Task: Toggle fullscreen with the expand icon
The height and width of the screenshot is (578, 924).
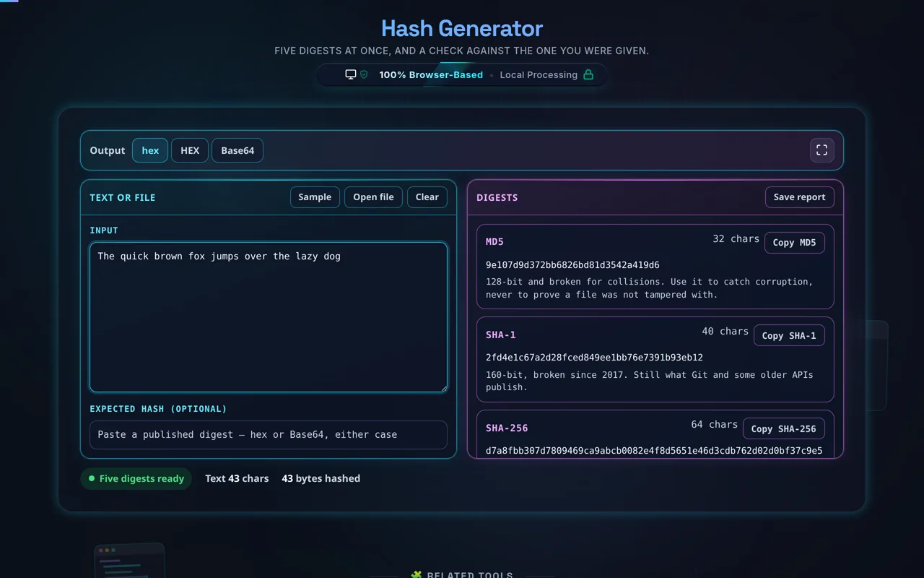Action: 821,150
